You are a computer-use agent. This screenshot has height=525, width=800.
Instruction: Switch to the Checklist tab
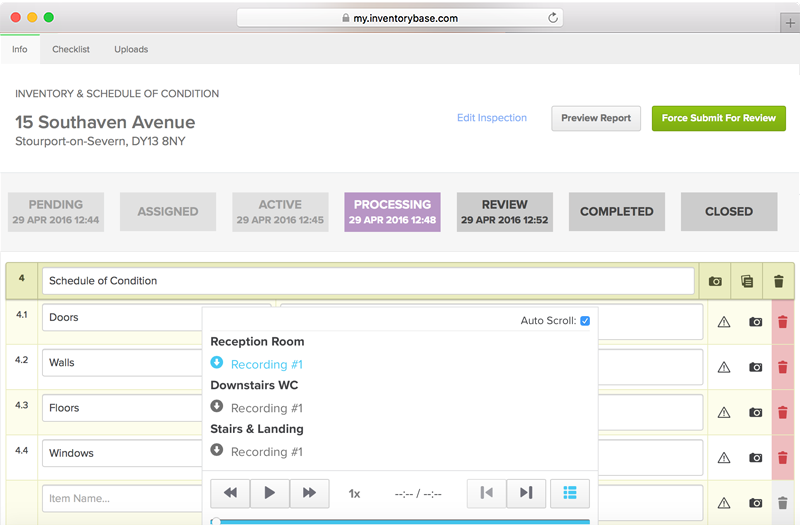coord(71,49)
